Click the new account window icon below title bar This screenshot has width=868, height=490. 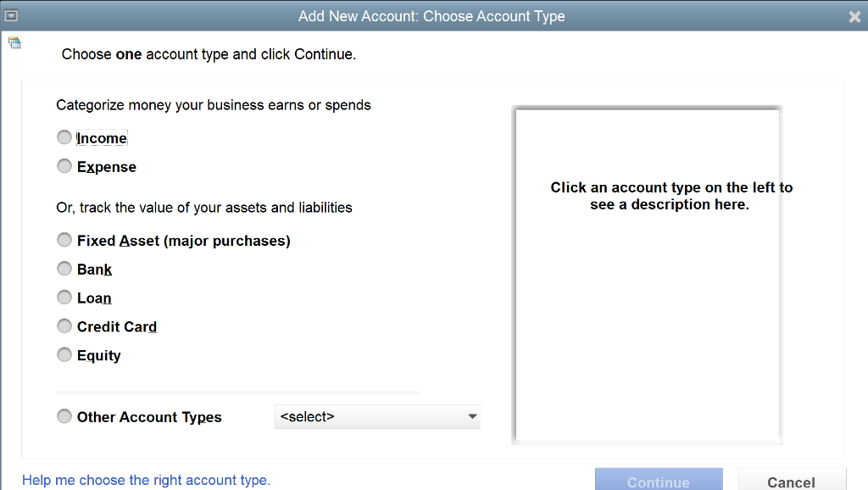[x=14, y=41]
